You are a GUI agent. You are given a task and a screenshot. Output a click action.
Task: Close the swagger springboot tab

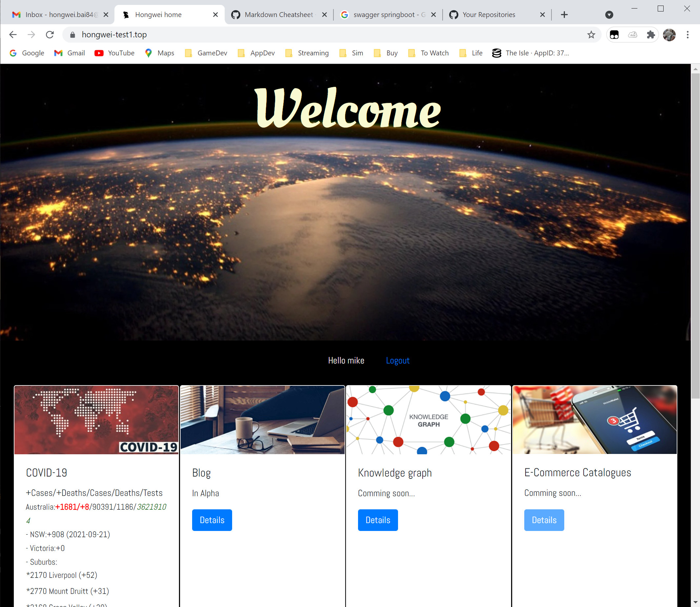click(x=433, y=14)
